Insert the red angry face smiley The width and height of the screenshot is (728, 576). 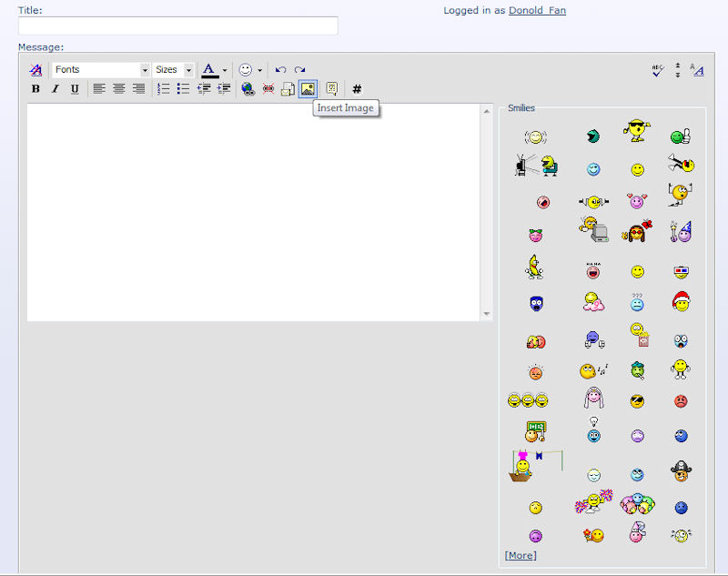[681, 400]
